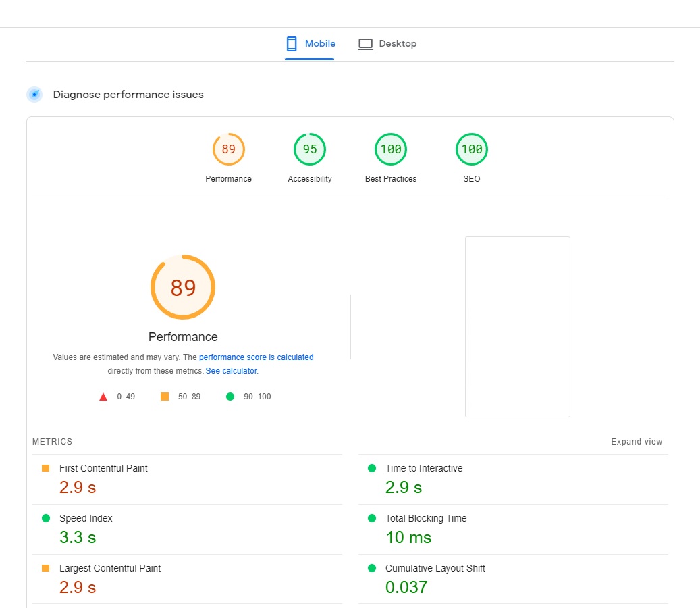Screen dimensions: 700x608
Task: Click the desktop laptop icon
Action: pos(366,44)
